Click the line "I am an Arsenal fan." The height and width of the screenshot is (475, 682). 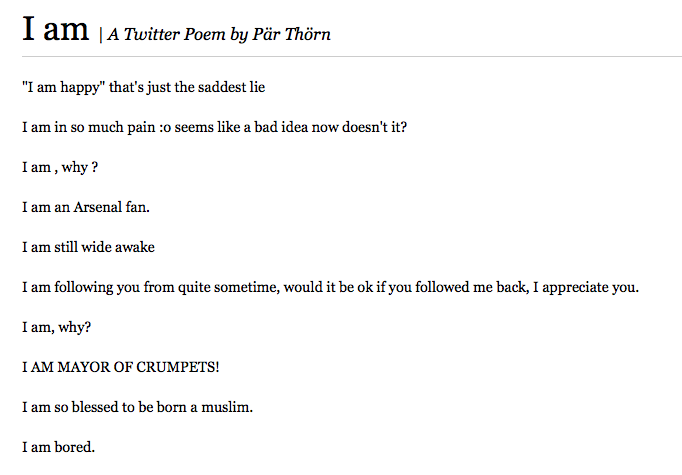coord(86,207)
